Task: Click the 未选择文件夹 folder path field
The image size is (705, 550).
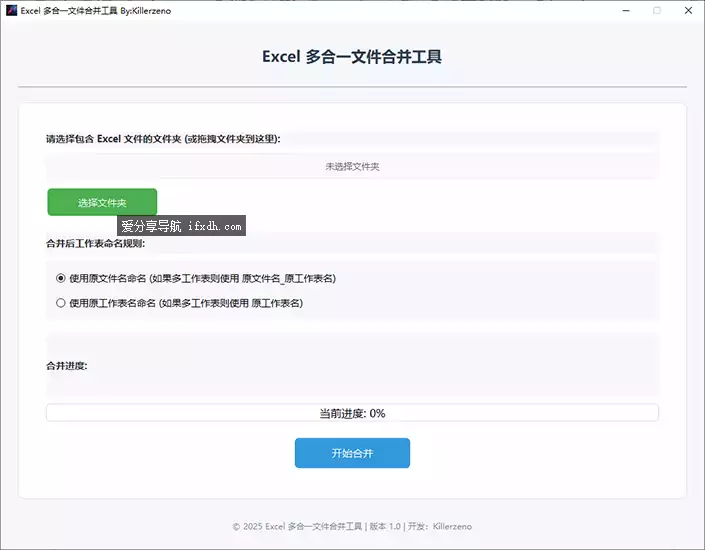Action: (352, 166)
